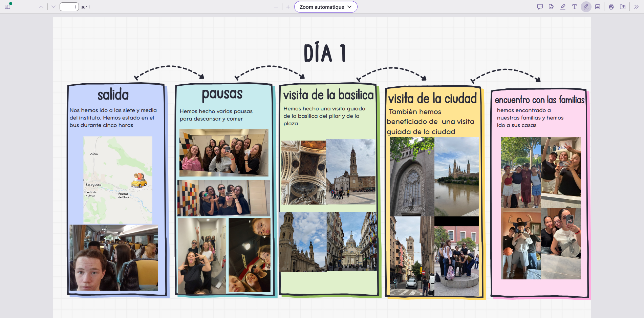Click the map image in salida column
The image size is (644, 318).
click(118, 180)
